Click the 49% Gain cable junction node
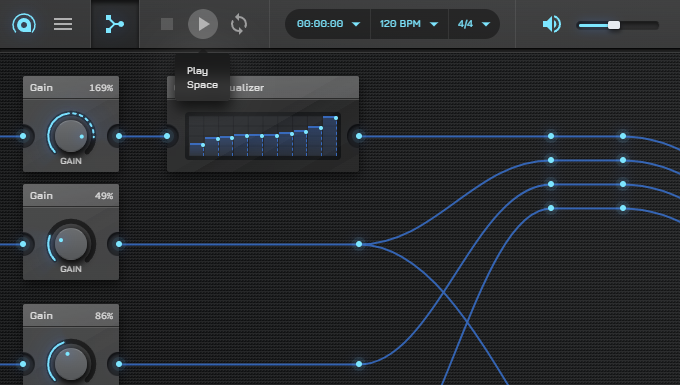Image resolution: width=680 pixels, height=385 pixels. tap(359, 244)
